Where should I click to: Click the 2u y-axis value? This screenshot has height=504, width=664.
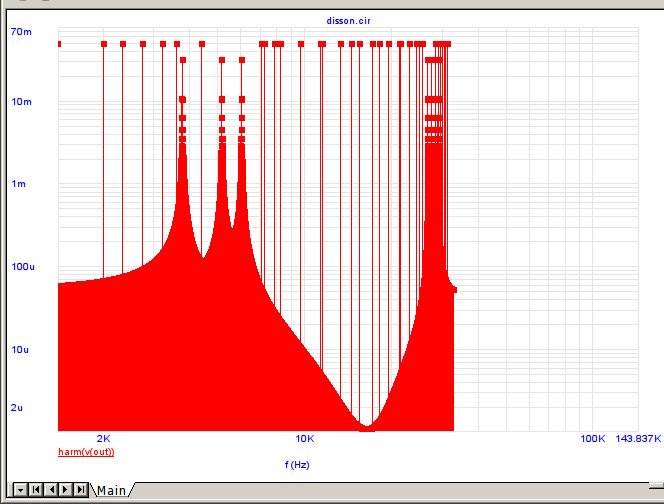pyautogui.click(x=17, y=408)
